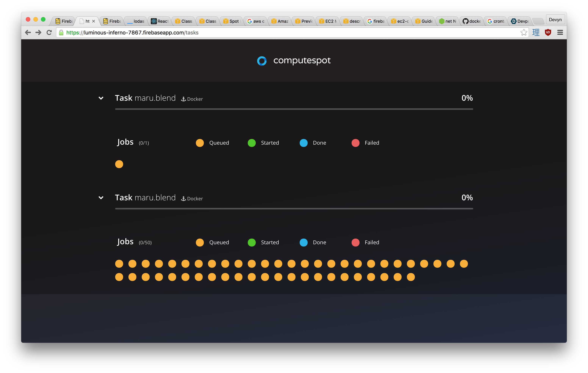Click the Docker anchor icon on first task
Image resolution: width=588 pixels, height=373 pixels.
pyautogui.click(x=183, y=99)
